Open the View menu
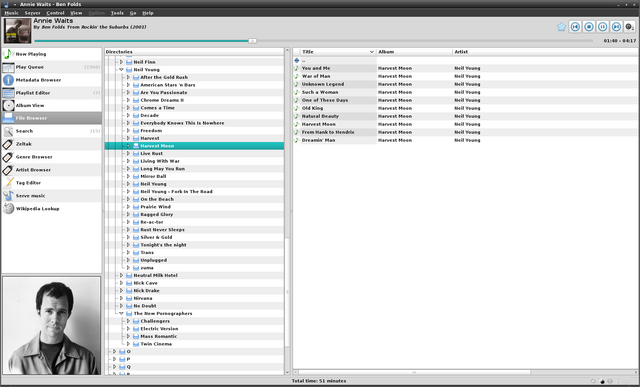 click(76, 13)
